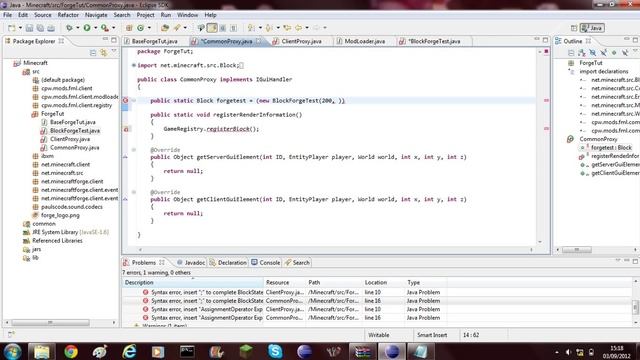This screenshot has width=640, height=360.
Task: Open Internet Explorer from taskbar
Action: point(129,351)
